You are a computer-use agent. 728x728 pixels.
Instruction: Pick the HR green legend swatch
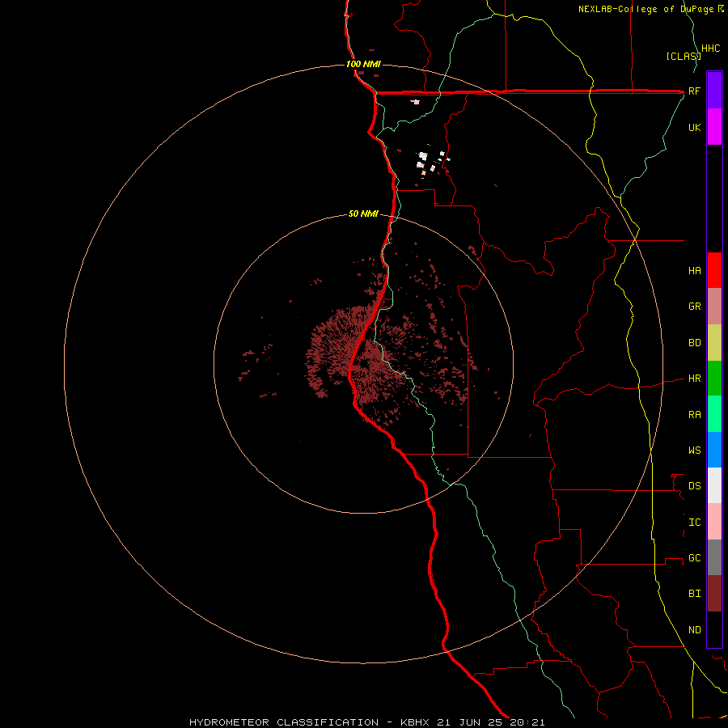pyautogui.click(x=714, y=379)
